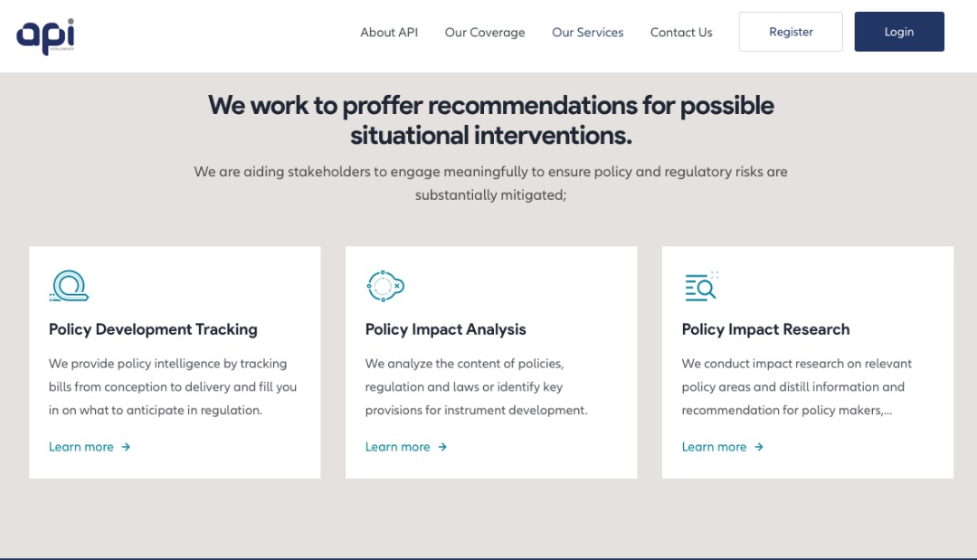Click the Policy Impact Research heading
This screenshot has width=977, height=560.
pos(765,329)
